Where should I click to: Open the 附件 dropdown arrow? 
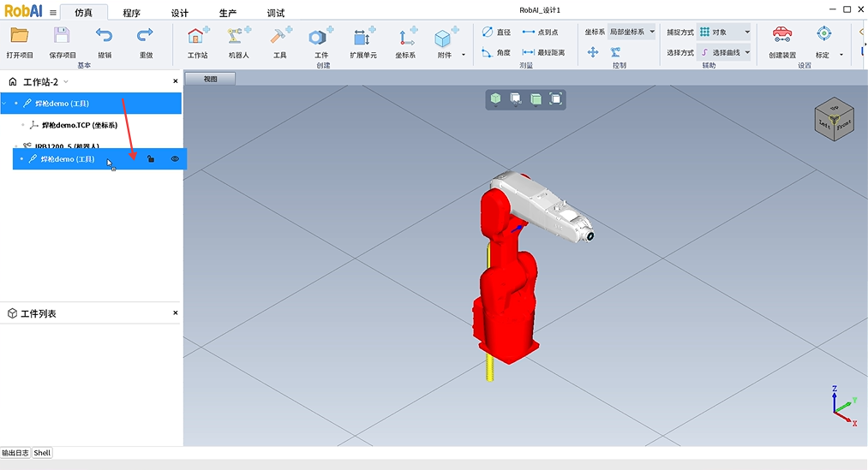464,55
